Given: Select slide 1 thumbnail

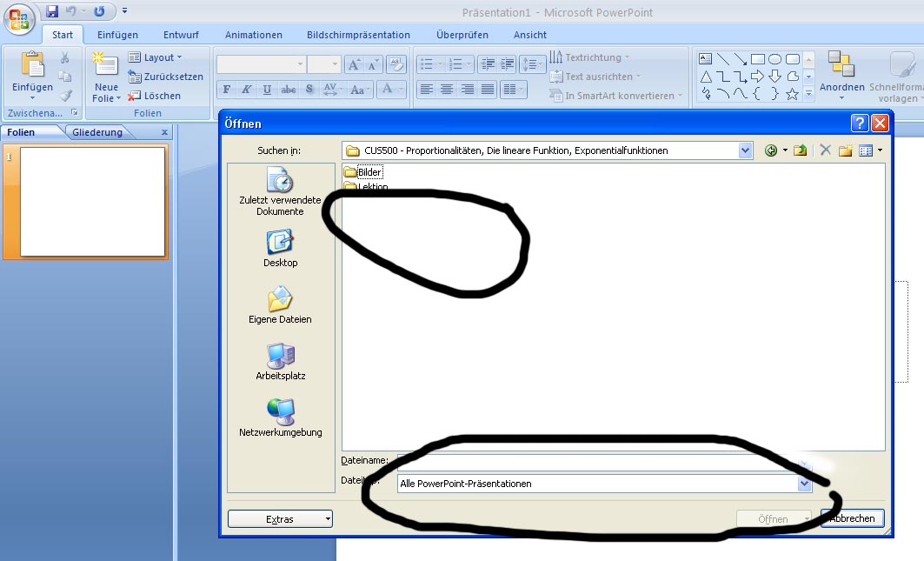Looking at the screenshot, I should pos(92,201).
